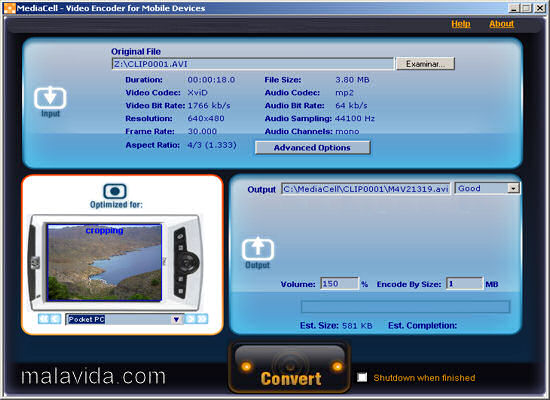The image size is (550, 400).
Task: Click the Optimized for eye icon
Action: [115, 191]
